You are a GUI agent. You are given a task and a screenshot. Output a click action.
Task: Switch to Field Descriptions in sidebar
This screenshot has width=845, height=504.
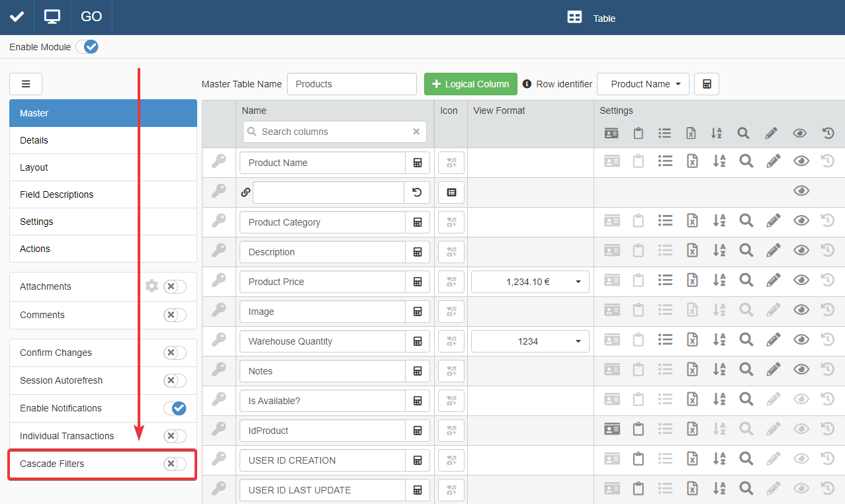pos(103,194)
